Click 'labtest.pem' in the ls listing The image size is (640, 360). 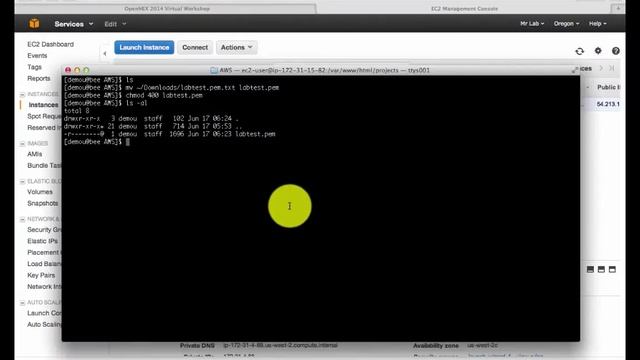255,134
